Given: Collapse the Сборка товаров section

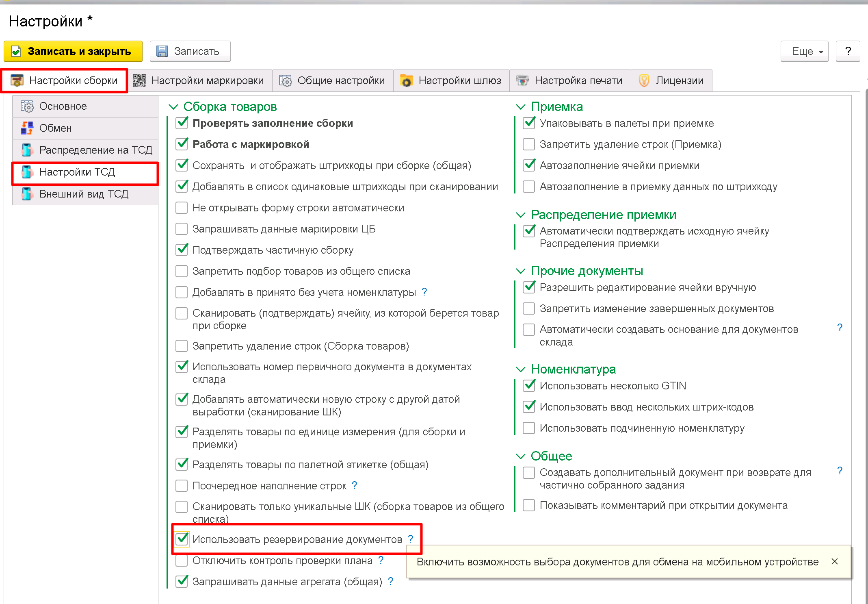Looking at the screenshot, I should pyautogui.click(x=173, y=107).
